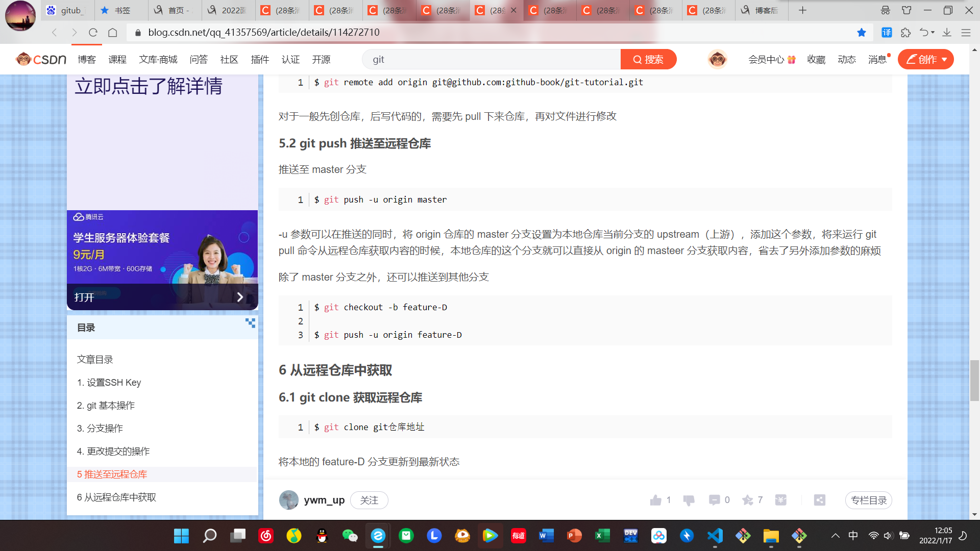Viewport: 980px width, 551px height.
Task: Click the thumbs-down dislike icon
Action: coord(689,500)
